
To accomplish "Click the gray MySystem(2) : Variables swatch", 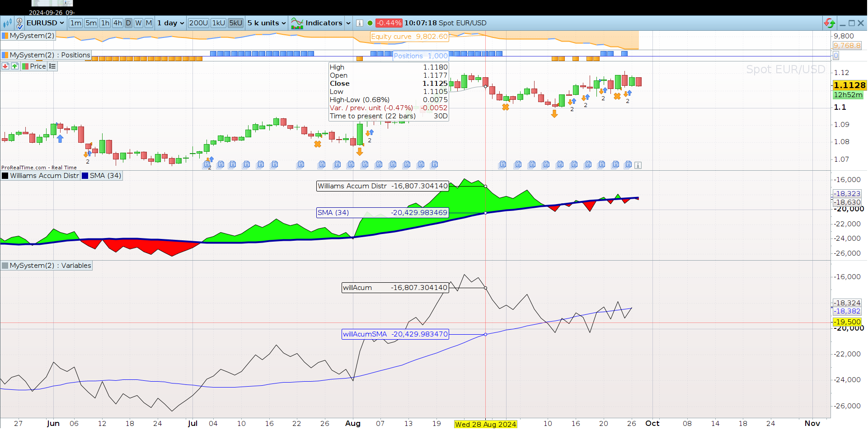I will pos(5,266).
